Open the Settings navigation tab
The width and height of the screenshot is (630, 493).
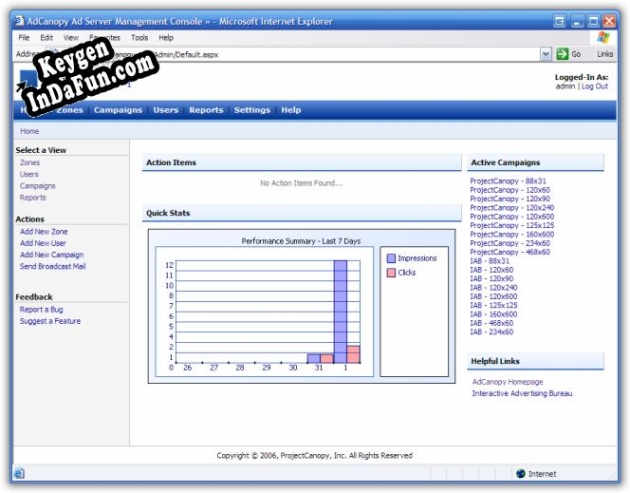[x=252, y=110]
